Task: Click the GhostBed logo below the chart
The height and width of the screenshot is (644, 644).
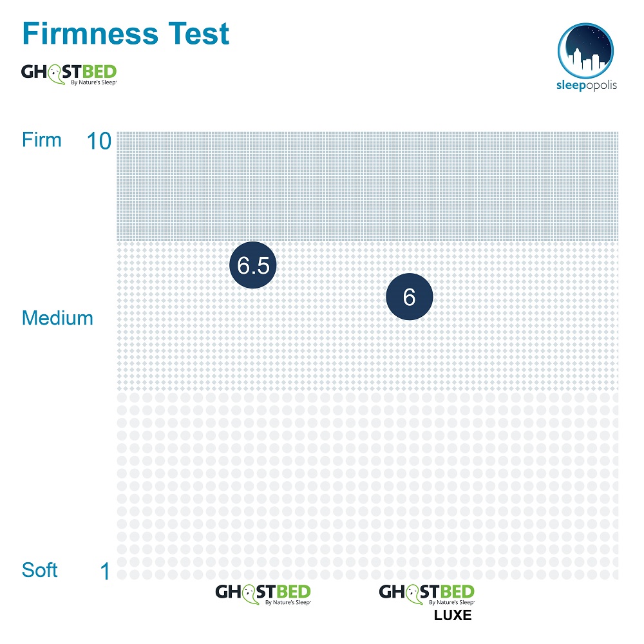Action: tap(263, 594)
